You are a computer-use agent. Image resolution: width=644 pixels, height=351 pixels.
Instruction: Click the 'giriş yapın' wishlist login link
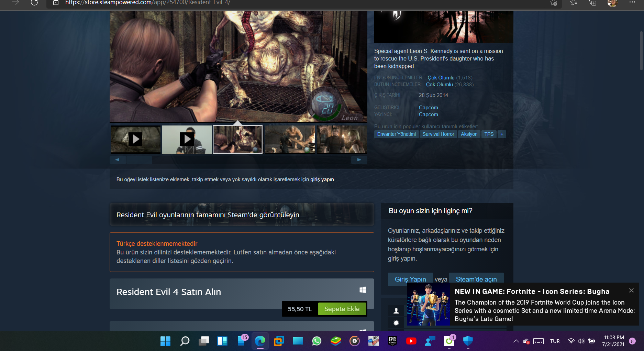pyautogui.click(x=322, y=179)
